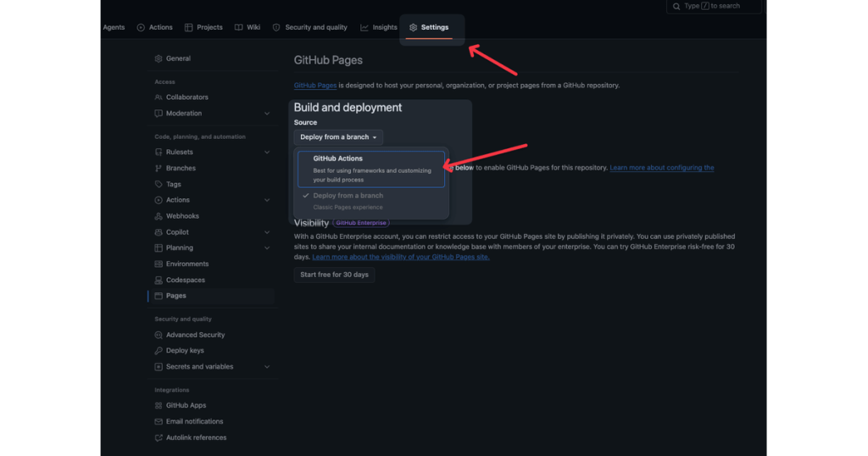Click the Branches icon in sidebar
The image size is (868, 456).
[x=159, y=168]
